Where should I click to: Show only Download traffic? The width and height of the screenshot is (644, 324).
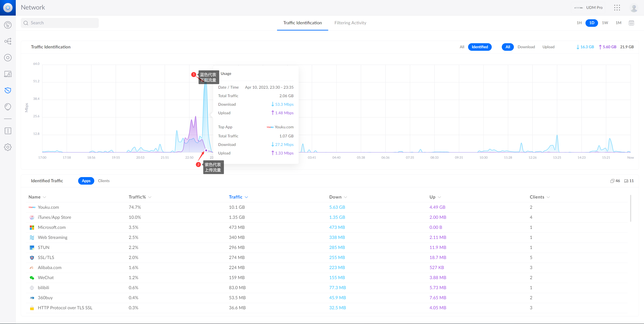tap(526, 47)
